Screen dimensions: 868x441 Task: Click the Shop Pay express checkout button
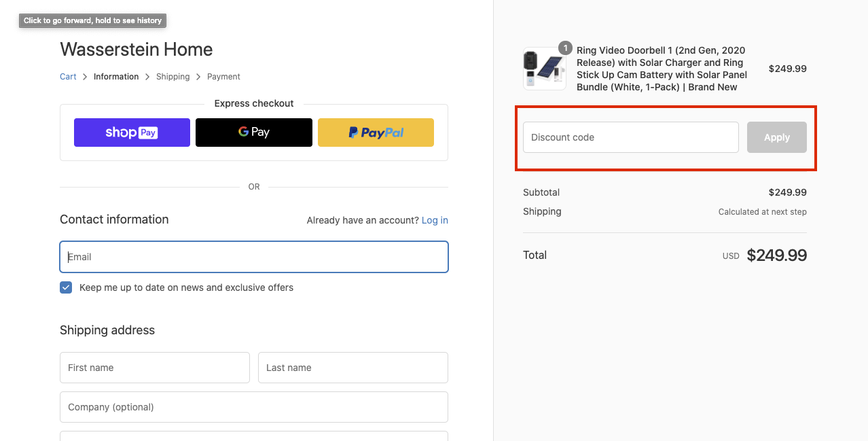132,133
